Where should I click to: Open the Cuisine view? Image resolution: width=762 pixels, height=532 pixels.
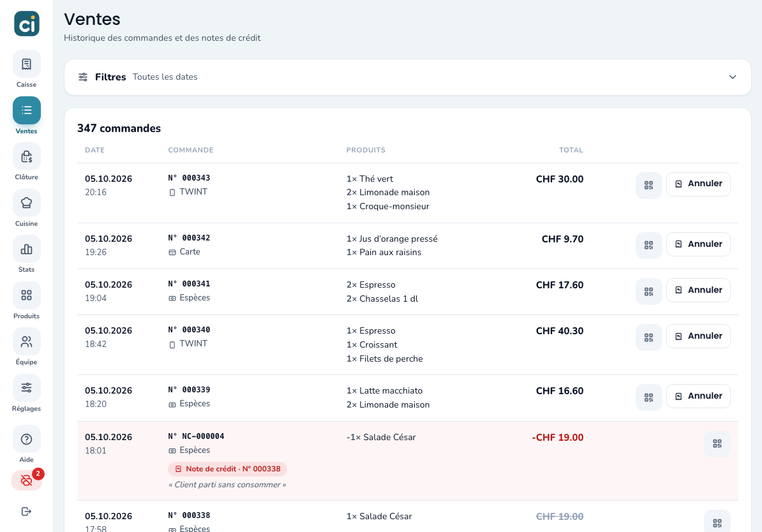point(26,209)
